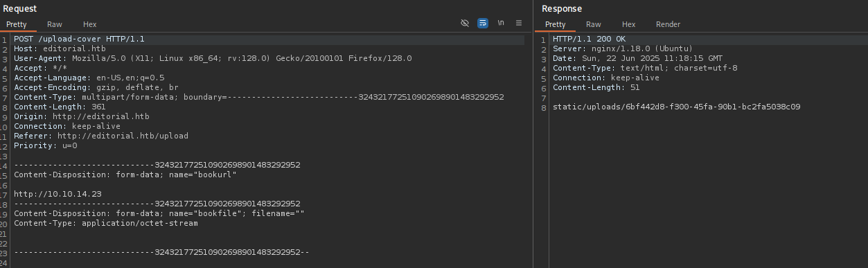Viewport: 868px width, 268px height.
Task: Toggle the highlighted pretty-print wrap icon
Action: (x=483, y=23)
